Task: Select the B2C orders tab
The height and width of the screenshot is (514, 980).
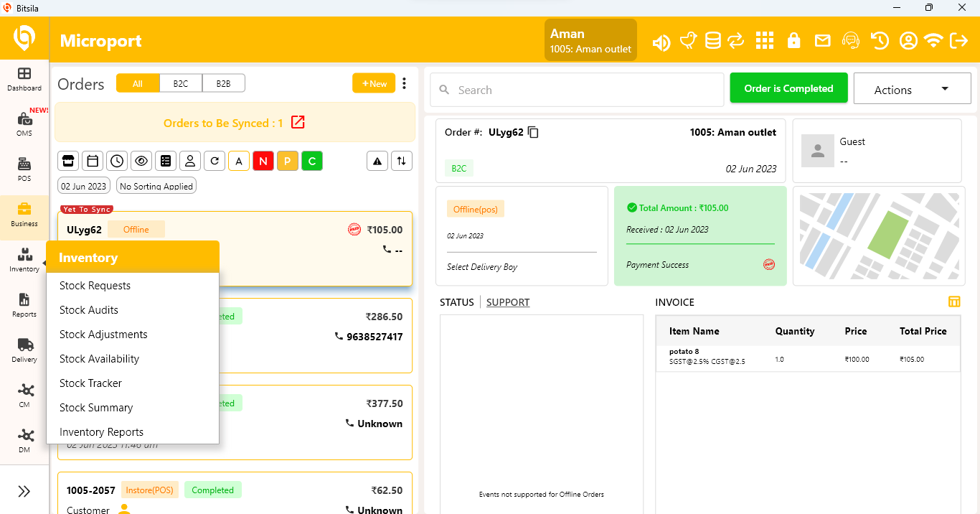Action: point(181,83)
